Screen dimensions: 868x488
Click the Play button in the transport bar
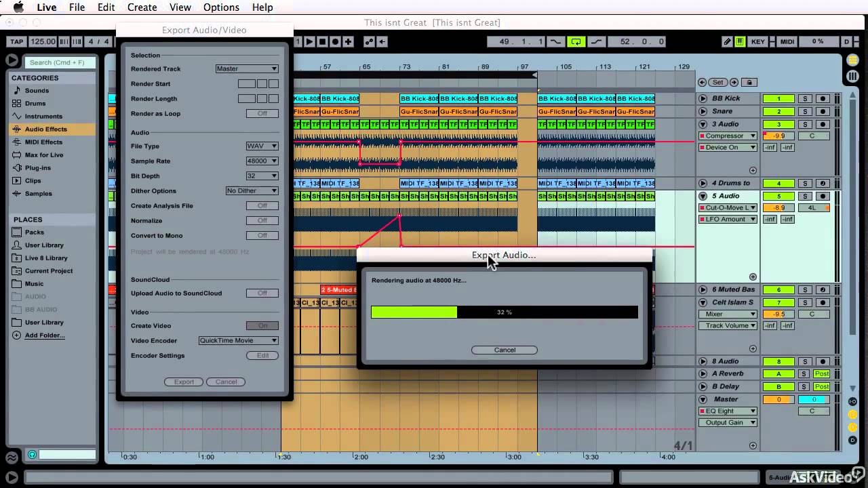pyautogui.click(x=309, y=41)
